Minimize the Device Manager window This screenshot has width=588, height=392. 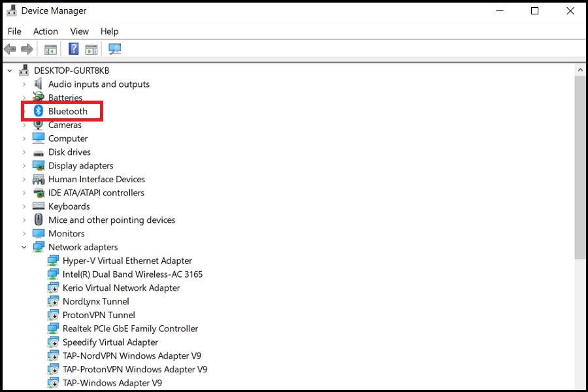tap(500, 11)
